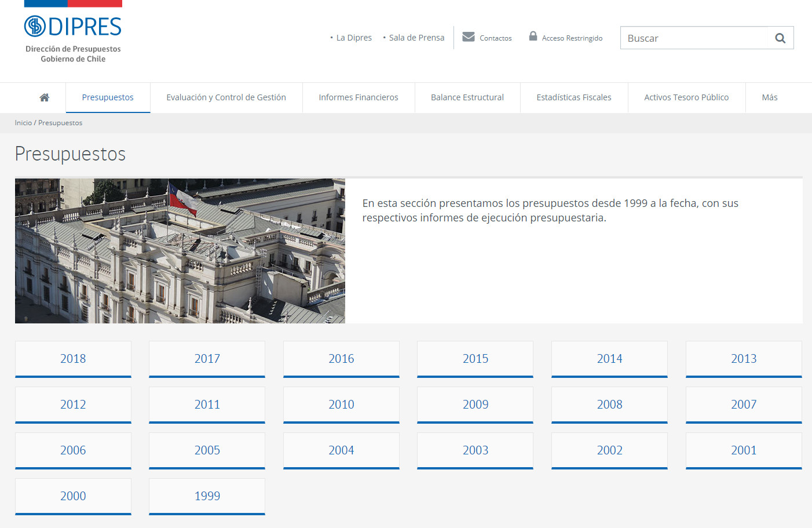Open the 2010 budget
This screenshot has width=812, height=528.
click(x=341, y=405)
